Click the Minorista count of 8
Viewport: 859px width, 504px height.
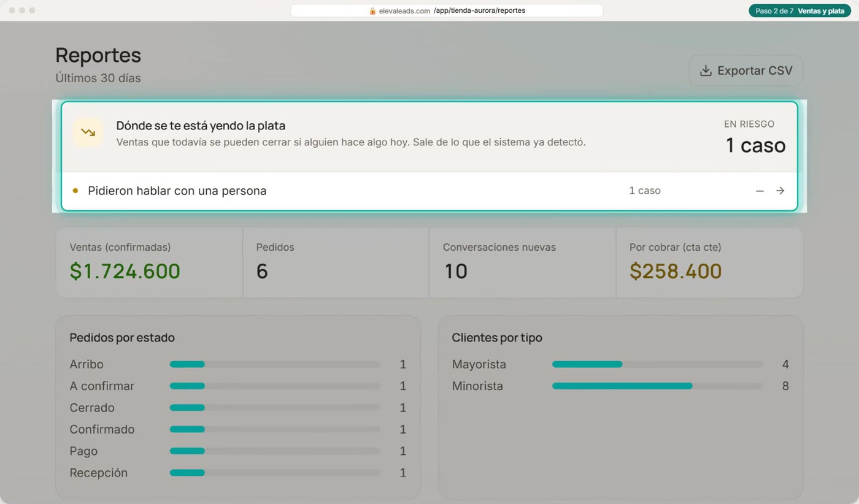pos(785,386)
